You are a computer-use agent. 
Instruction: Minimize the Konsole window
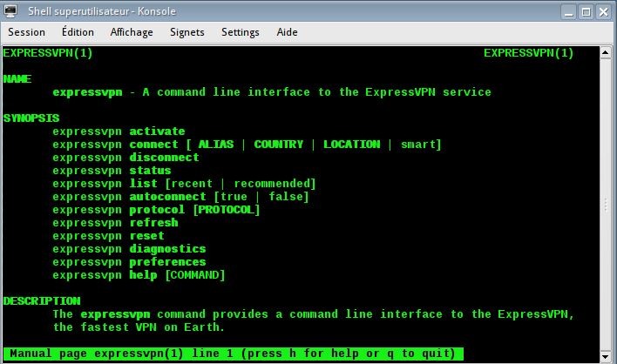tap(568, 12)
